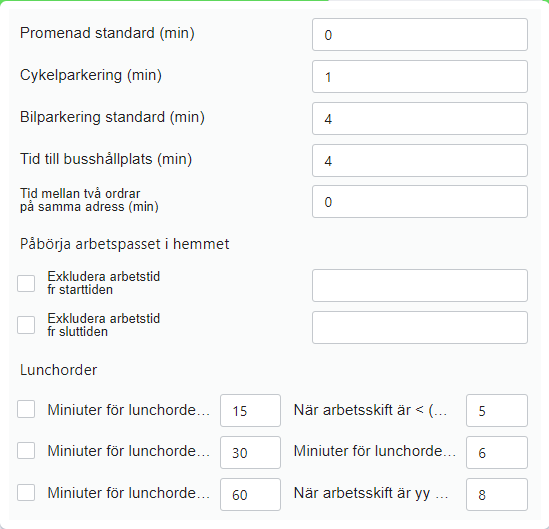Click the Tid till busshållplats field
Image resolution: width=549 pixels, height=529 pixels.
pos(420,161)
